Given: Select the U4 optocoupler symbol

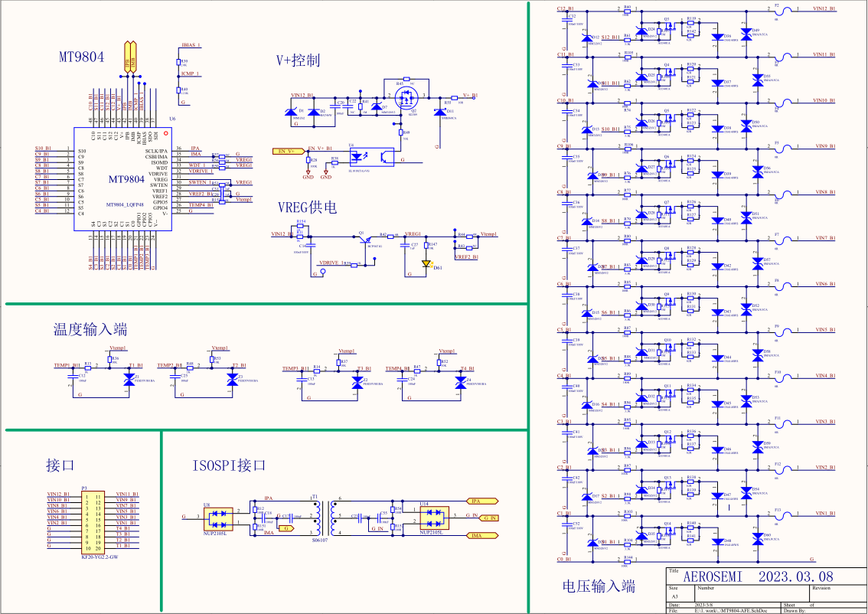Looking at the screenshot, I should click(370, 156).
